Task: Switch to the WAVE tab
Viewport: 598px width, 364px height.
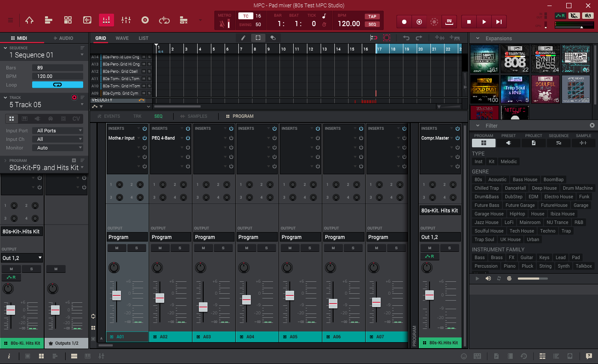Action: pyautogui.click(x=122, y=38)
